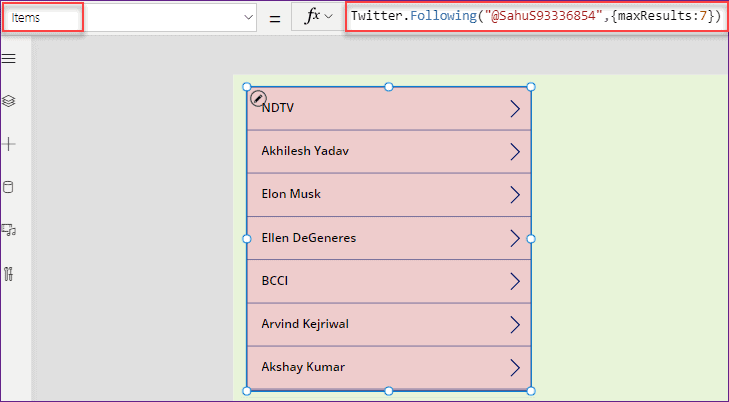
Task: Select the Arvind Kejriwal row
Action: 389,324
